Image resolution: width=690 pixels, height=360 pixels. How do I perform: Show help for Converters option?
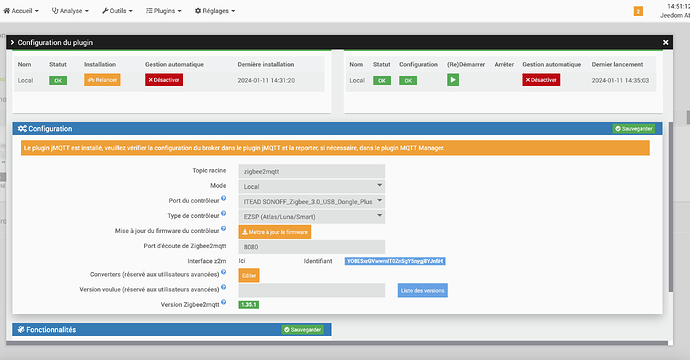coord(224,272)
